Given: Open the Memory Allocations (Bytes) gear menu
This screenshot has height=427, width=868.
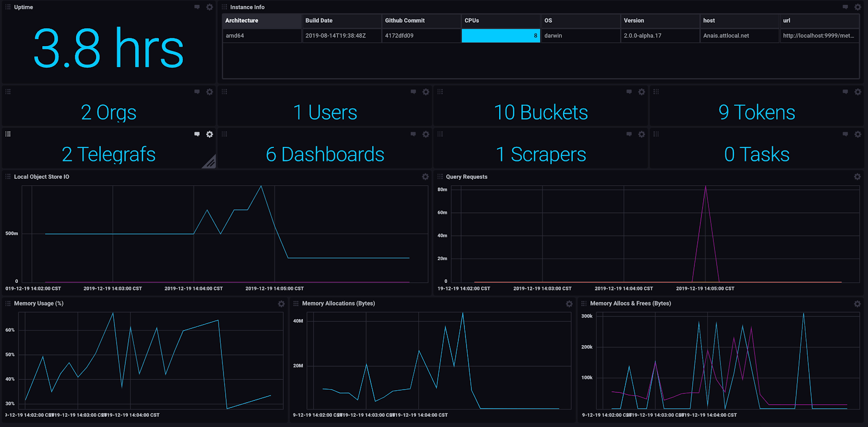Looking at the screenshot, I should [569, 304].
